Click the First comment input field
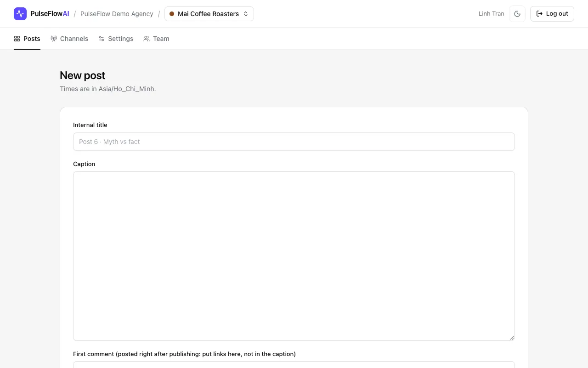 pos(294,365)
